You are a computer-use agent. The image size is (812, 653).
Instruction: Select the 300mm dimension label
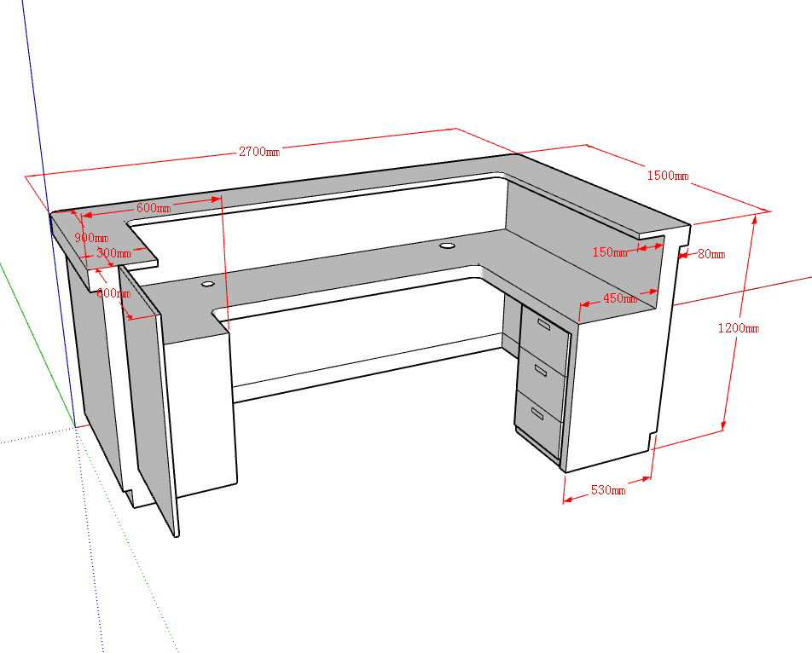(113, 253)
